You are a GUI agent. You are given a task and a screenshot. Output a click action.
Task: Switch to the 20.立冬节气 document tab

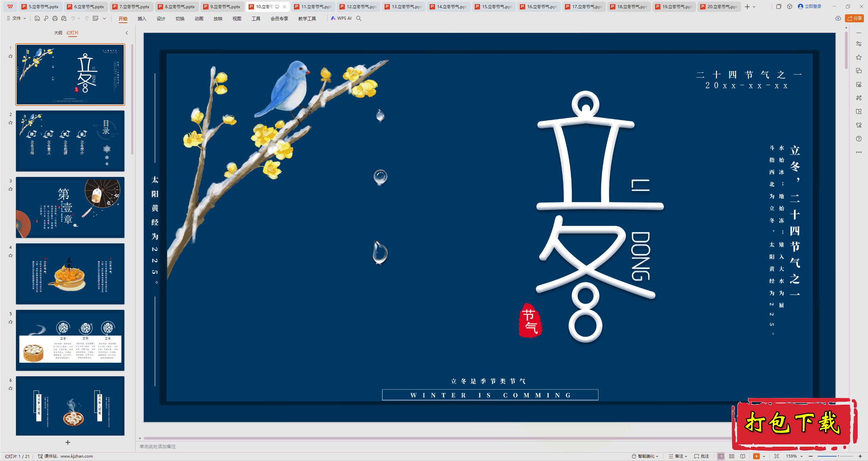(x=719, y=7)
